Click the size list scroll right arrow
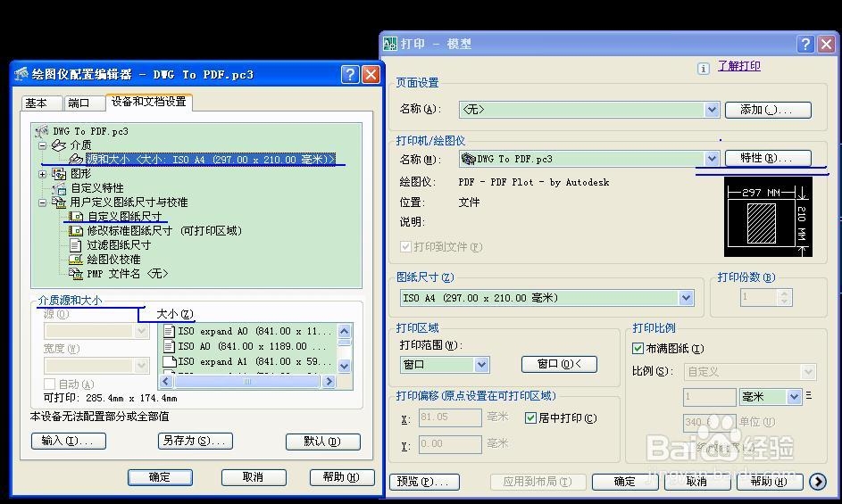The width and height of the screenshot is (842, 504). tap(328, 381)
